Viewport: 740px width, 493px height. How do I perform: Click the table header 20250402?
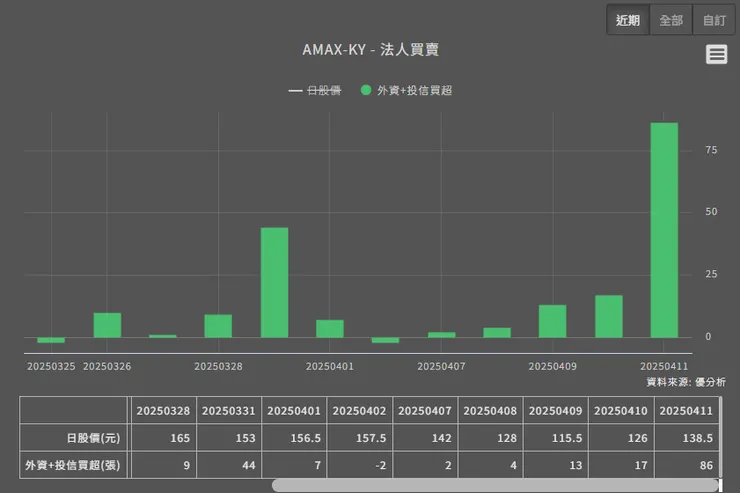[x=359, y=411]
